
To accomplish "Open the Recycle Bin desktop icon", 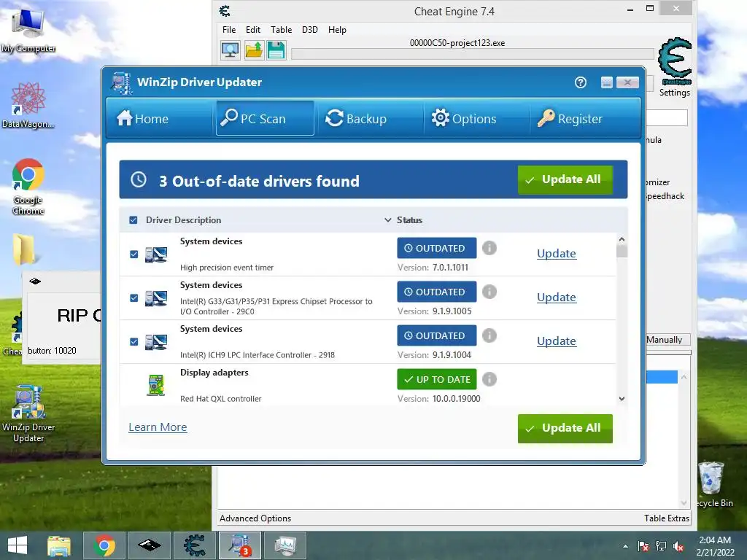I will (x=713, y=485).
